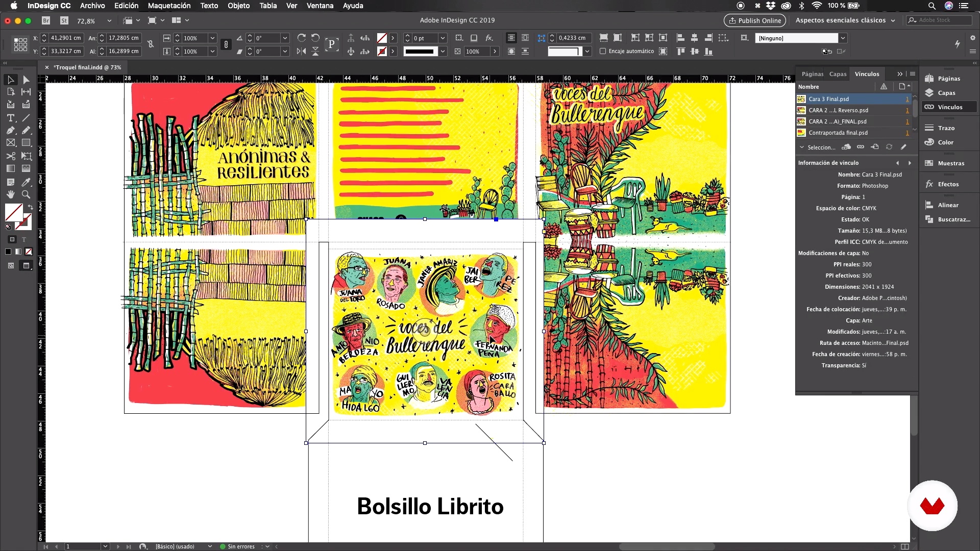
Task: Select the Gradient Feather tool
Action: (x=26, y=168)
